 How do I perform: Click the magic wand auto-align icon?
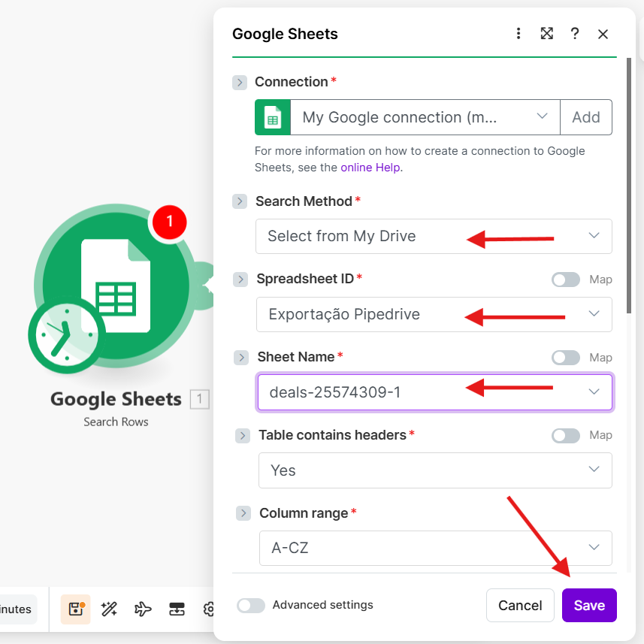click(109, 609)
